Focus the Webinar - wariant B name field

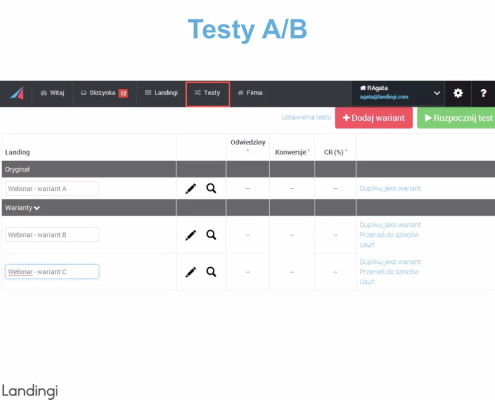pyautogui.click(x=52, y=235)
